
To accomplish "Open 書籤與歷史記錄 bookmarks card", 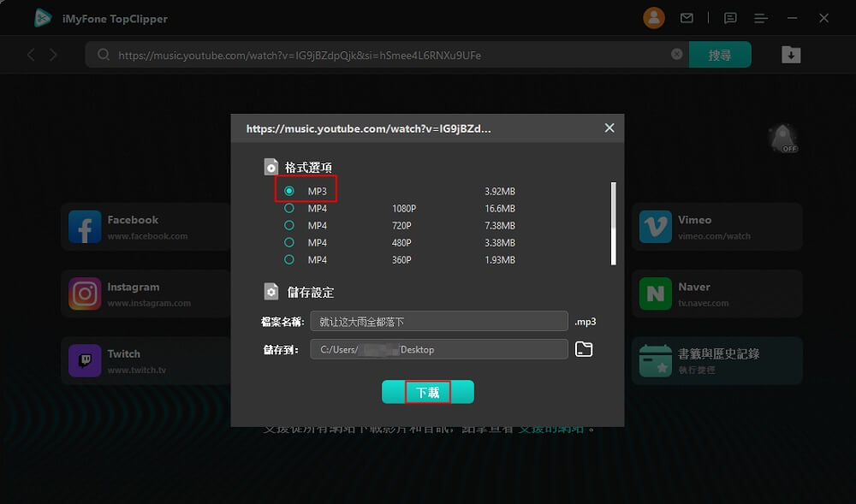I will coord(716,360).
